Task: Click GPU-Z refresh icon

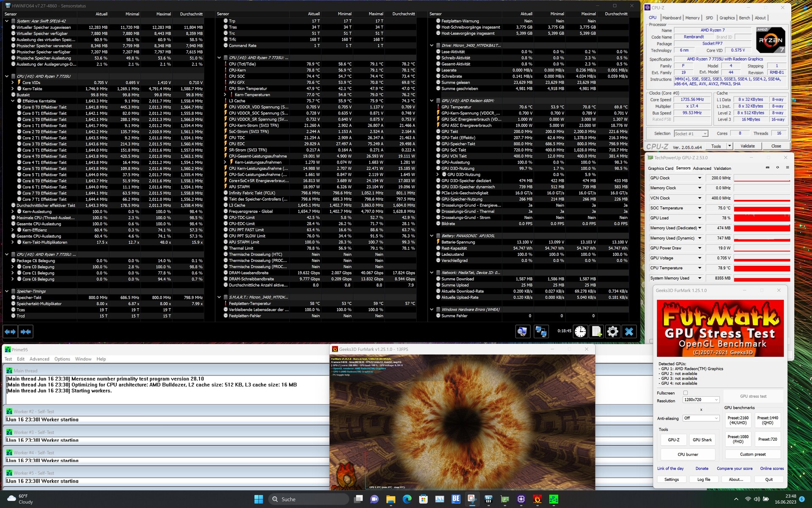Action: (x=777, y=168)
